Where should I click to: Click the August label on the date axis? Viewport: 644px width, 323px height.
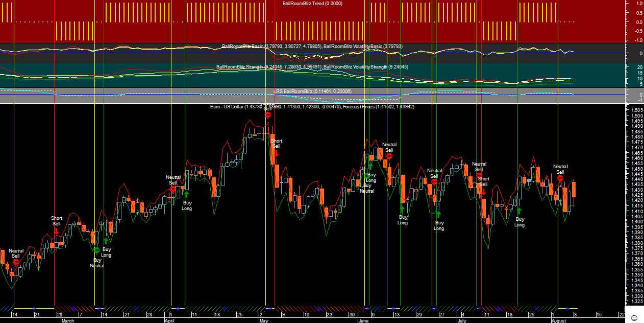point(559,320)
